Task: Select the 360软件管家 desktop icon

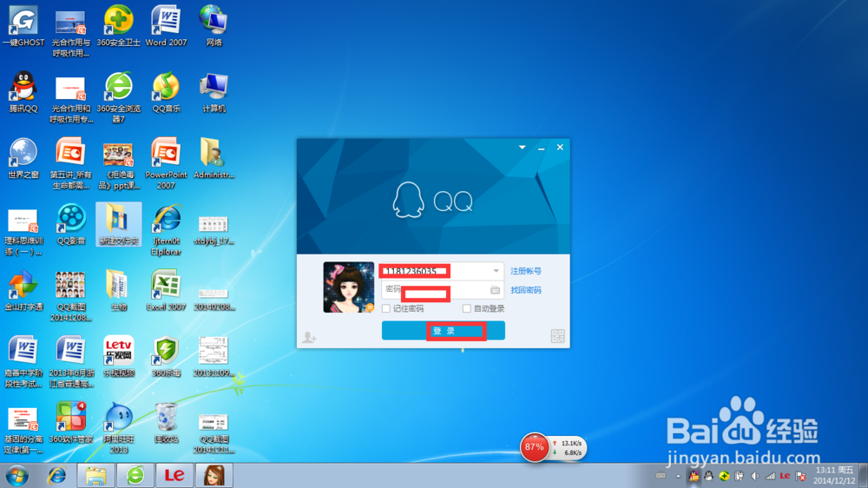Action: (71, 423)
